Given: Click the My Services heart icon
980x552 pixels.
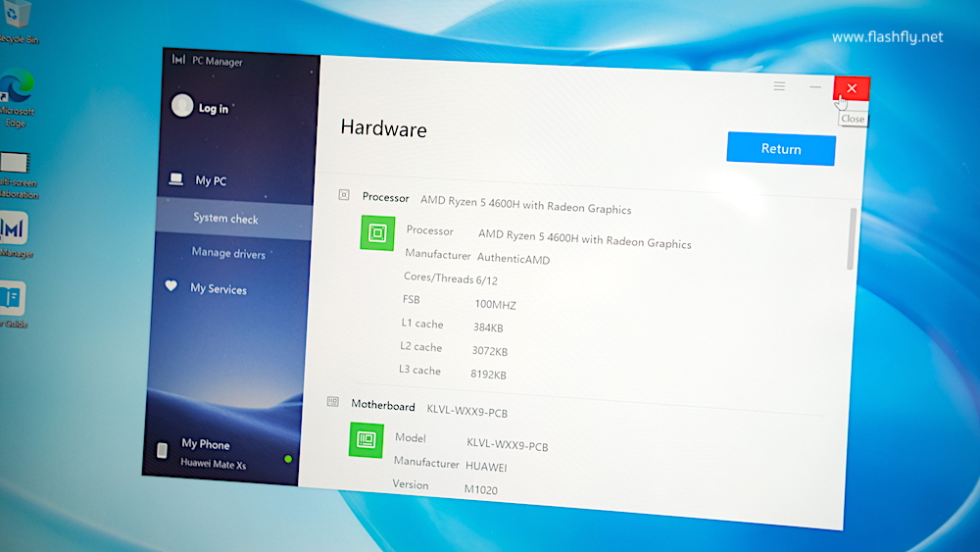Looking at the screenshot, I should [171, 287].
